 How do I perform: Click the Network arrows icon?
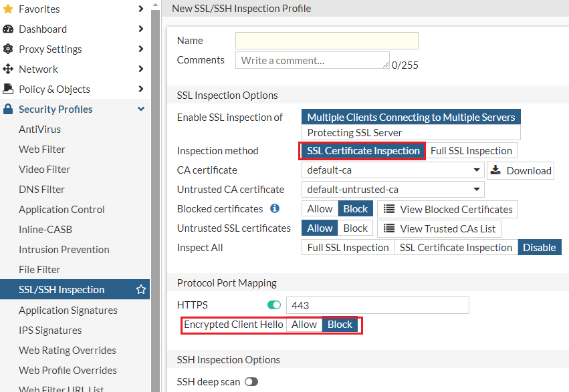point(8,69)
